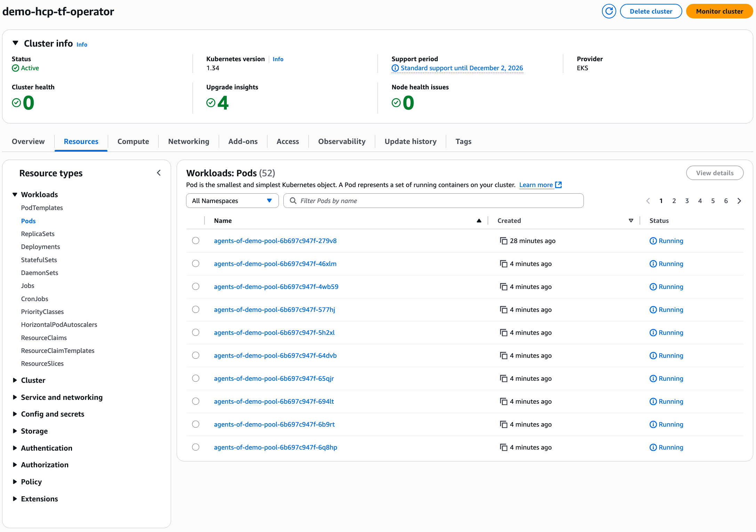Collapse the Resource types side panel
756x532 pixels.
click(159, 173)
